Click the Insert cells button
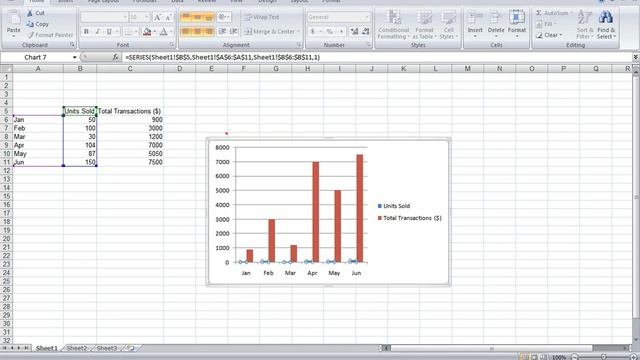The image size is (640, 360). click(475, 24)
